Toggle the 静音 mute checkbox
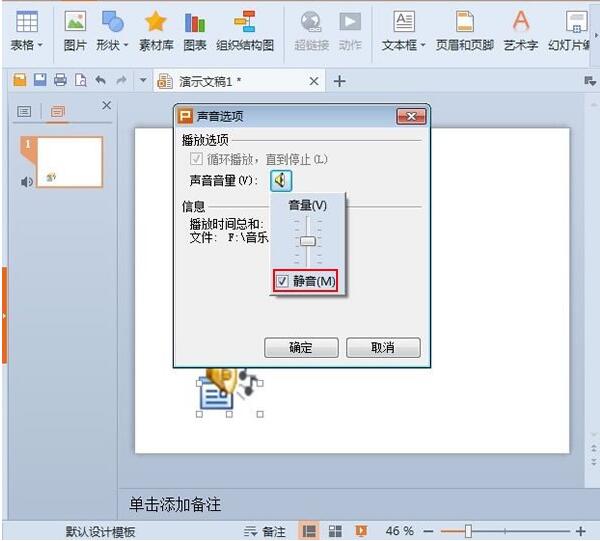600x541 pixels. (x=282, y=281)
